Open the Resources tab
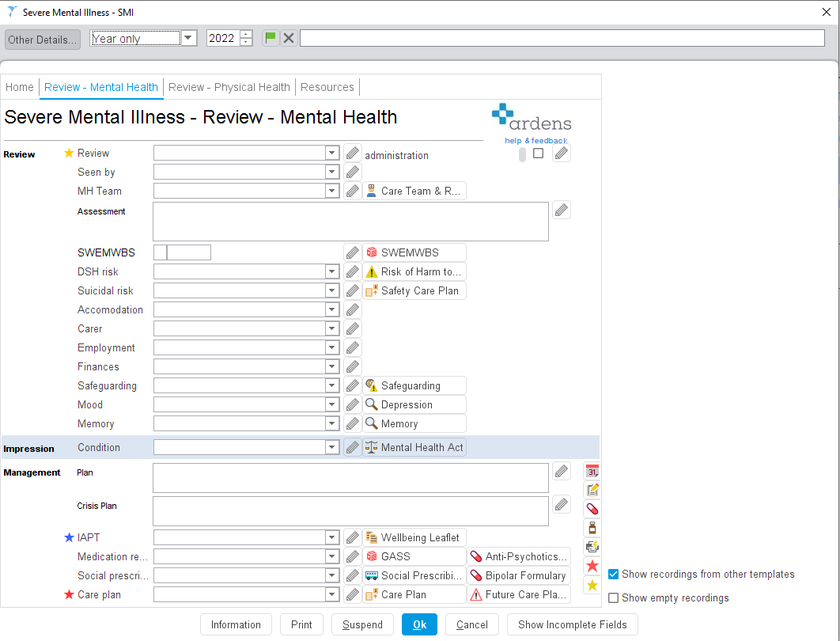Screen dimensions: 840x641 (x=327, y=87)
